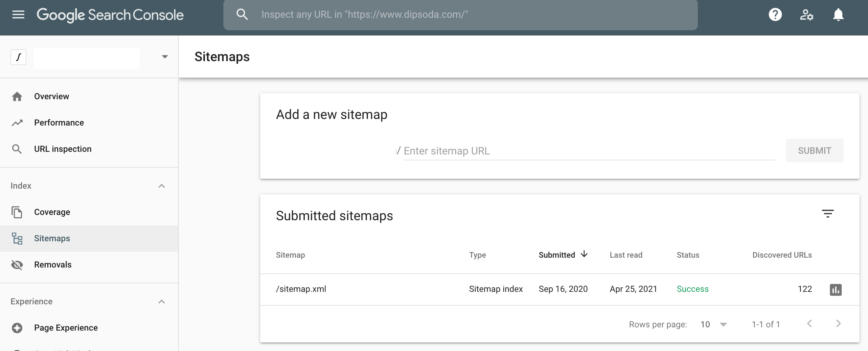Click the 122 discovered URLs value
The height and width of the screenshot is (351, 868).
pos(805,289)
